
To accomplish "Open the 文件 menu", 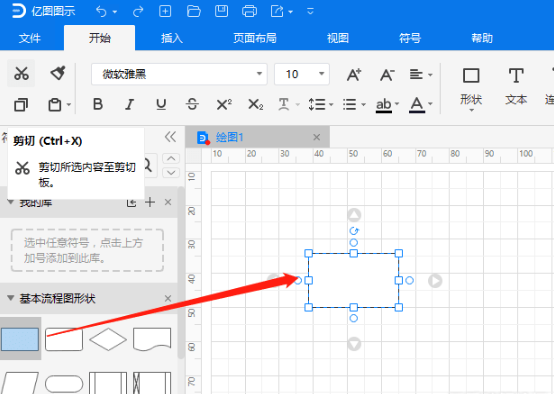I will click(30, 38).
